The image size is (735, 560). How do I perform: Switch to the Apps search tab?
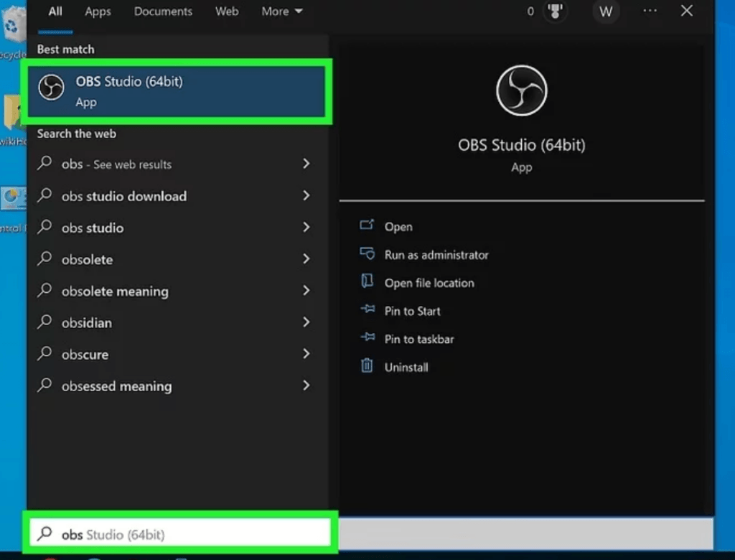98,11
